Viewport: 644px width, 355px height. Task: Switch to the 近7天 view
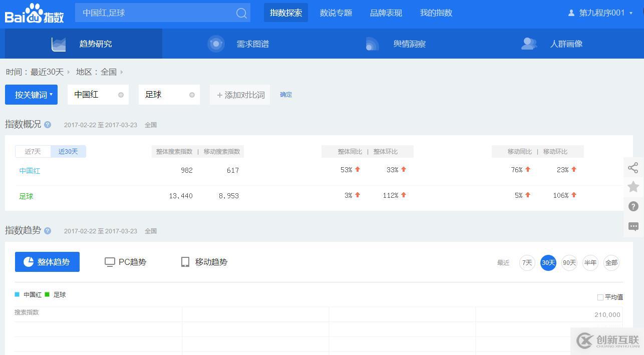point(33,151)
